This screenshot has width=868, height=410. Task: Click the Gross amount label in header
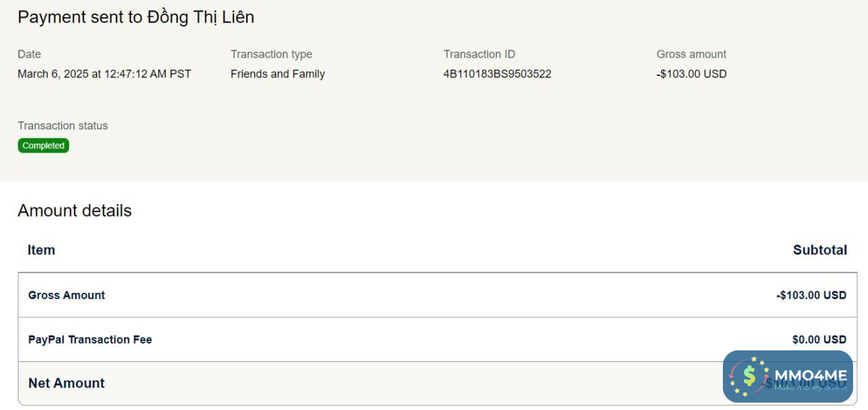point(691,54)
